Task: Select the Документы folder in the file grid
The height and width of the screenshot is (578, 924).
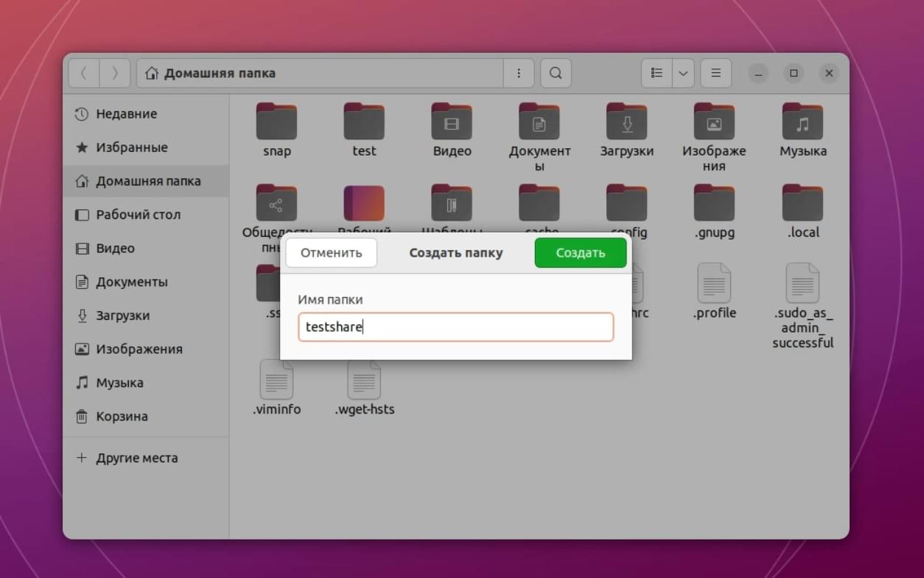Action: coord(539,122)
